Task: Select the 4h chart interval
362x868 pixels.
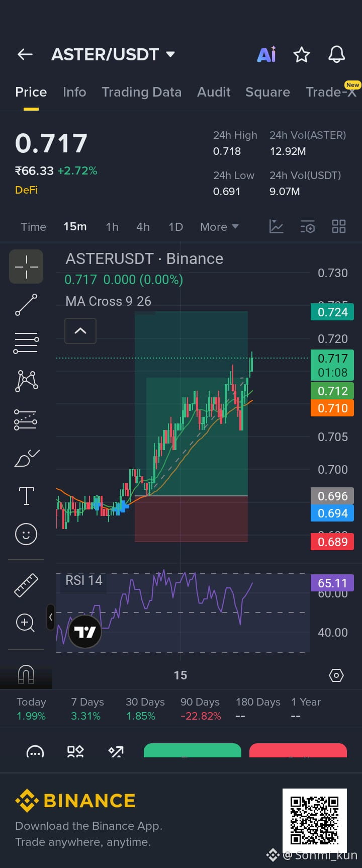Action: click(143, 227)
